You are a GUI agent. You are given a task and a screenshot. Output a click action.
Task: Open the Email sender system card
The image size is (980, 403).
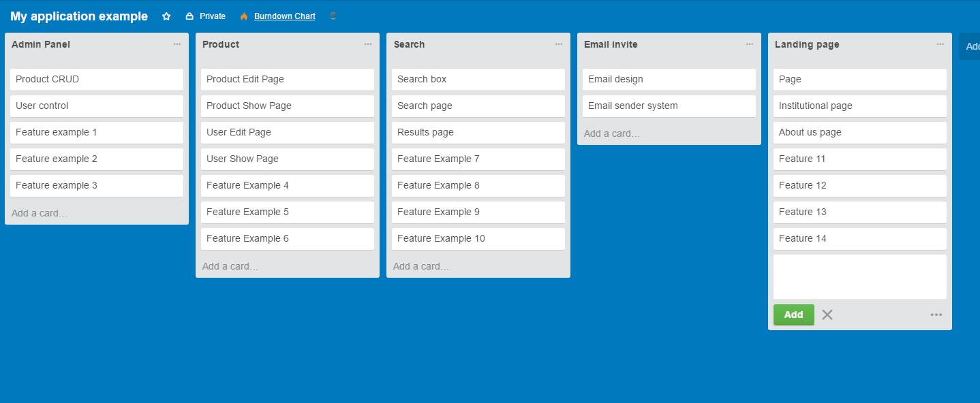(669, 106)
